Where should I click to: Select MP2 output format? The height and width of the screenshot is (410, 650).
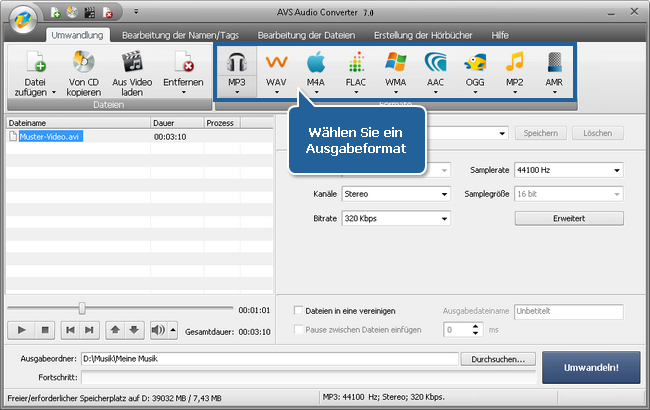514,71
